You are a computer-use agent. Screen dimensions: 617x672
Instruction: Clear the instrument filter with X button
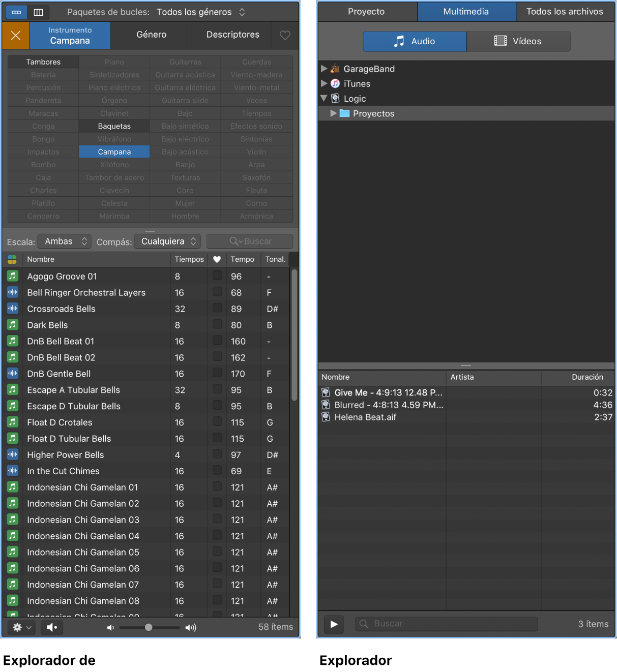tap(16, 35)
